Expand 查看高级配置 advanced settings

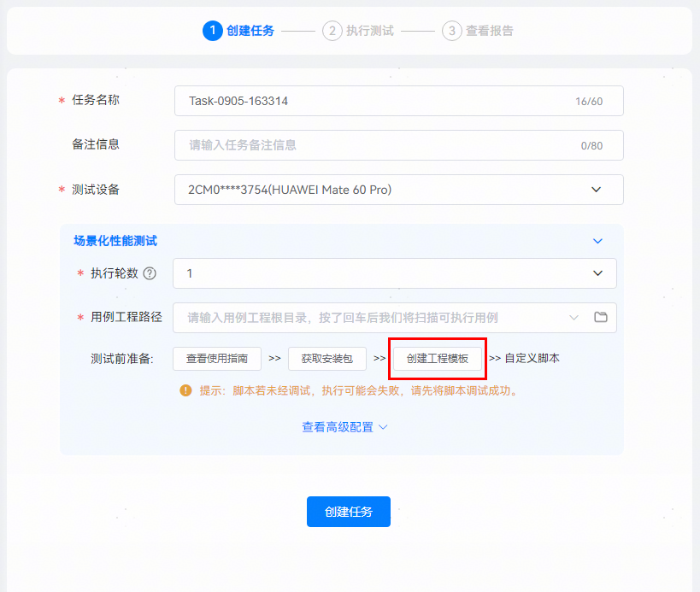coord(344,427)
